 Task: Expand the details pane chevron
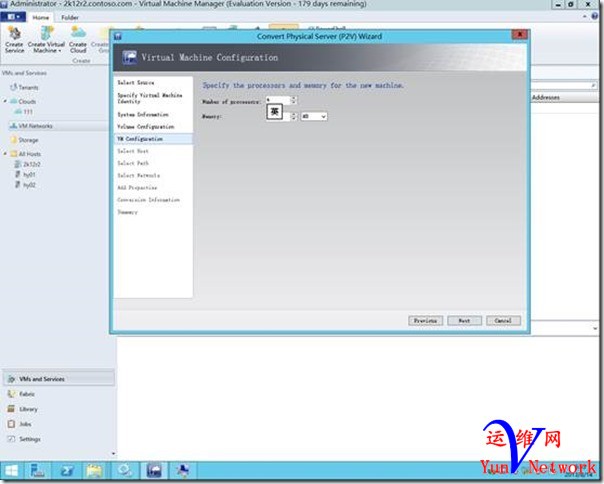[x=595, y=328]
